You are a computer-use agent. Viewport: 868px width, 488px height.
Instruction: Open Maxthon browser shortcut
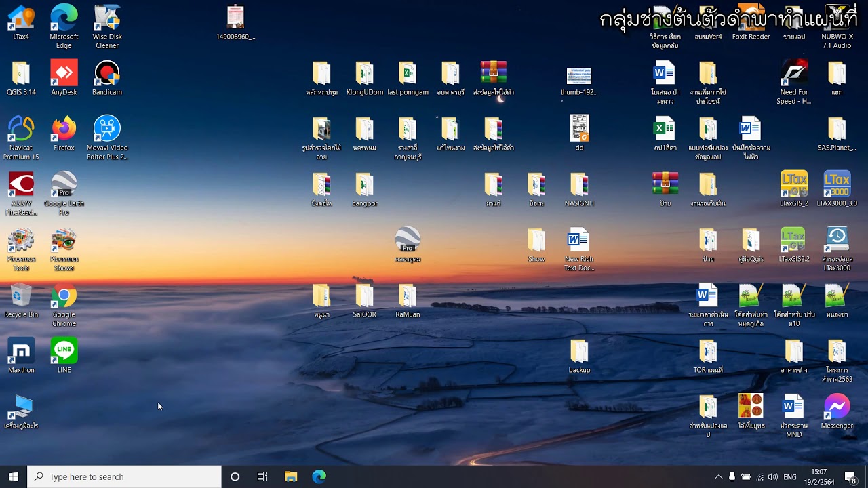[21, 356]
